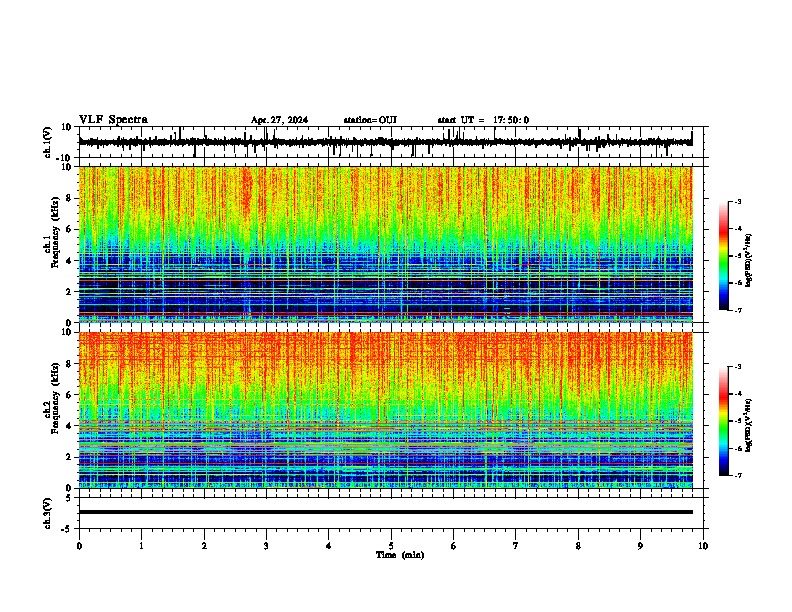Click the ch.3 flat voltage trace line
This screenshot has height=612, width=792.
386,512
